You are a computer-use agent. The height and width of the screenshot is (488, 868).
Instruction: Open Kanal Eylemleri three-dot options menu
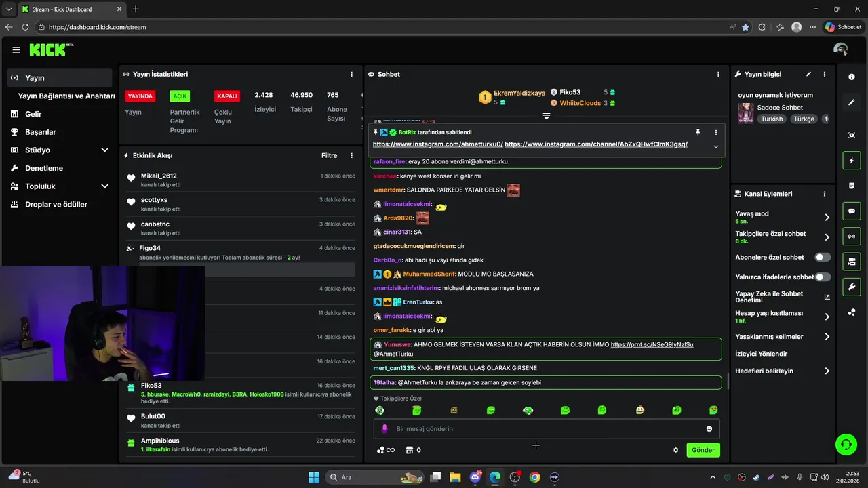(x=825, y=194)
